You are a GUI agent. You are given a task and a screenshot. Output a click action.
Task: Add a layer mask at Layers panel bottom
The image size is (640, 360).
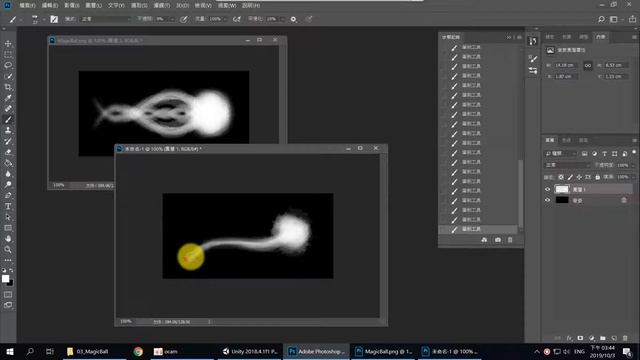tap(580, 338)
